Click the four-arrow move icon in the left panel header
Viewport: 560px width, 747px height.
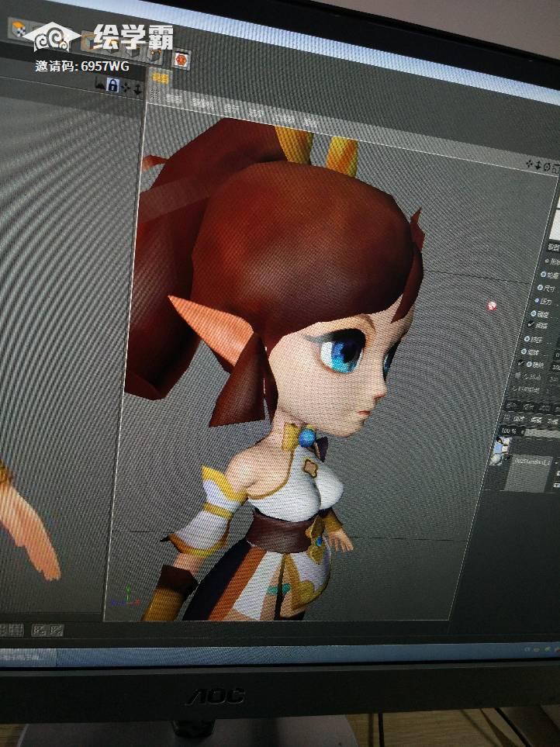pos(126,87)
